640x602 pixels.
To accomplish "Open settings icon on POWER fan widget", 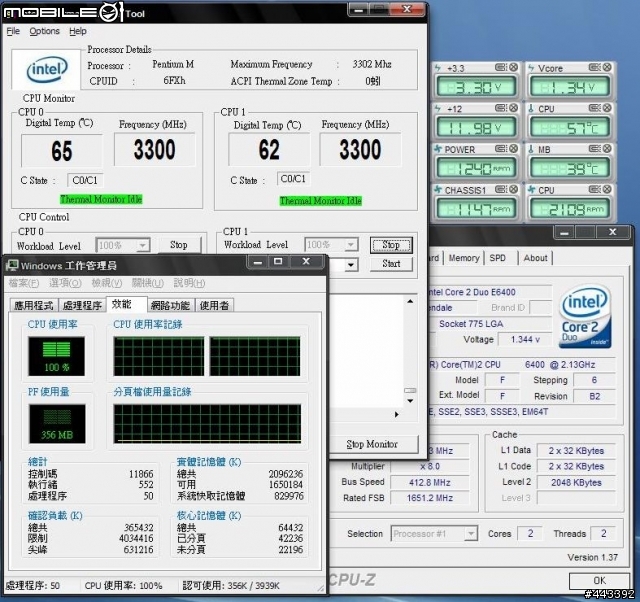I will (500, 149).
